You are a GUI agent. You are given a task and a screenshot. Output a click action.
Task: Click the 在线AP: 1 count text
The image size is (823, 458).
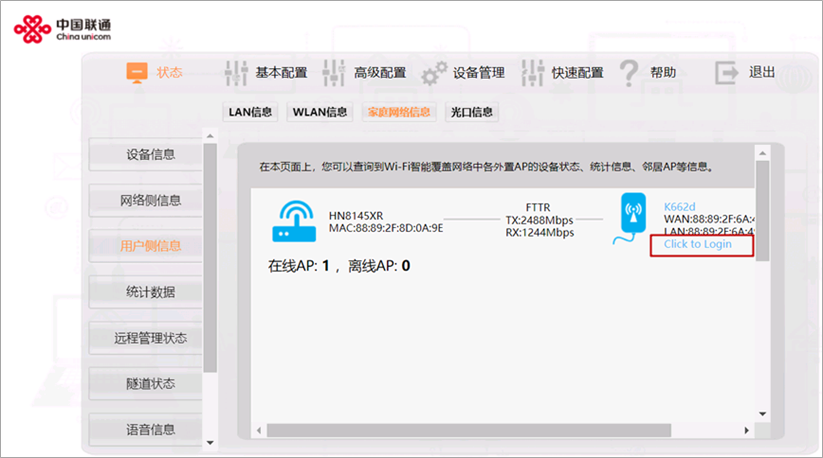coord(299,266)
